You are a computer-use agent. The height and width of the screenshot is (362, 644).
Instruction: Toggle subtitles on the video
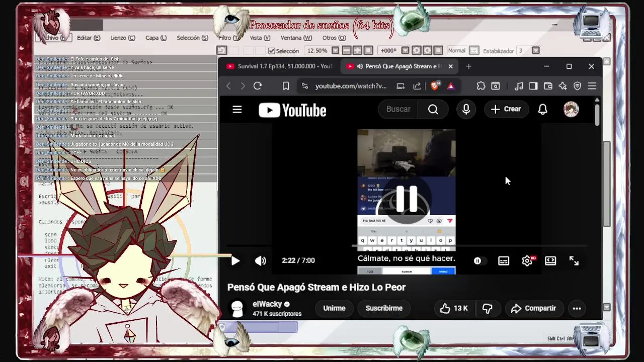[504, 260]
